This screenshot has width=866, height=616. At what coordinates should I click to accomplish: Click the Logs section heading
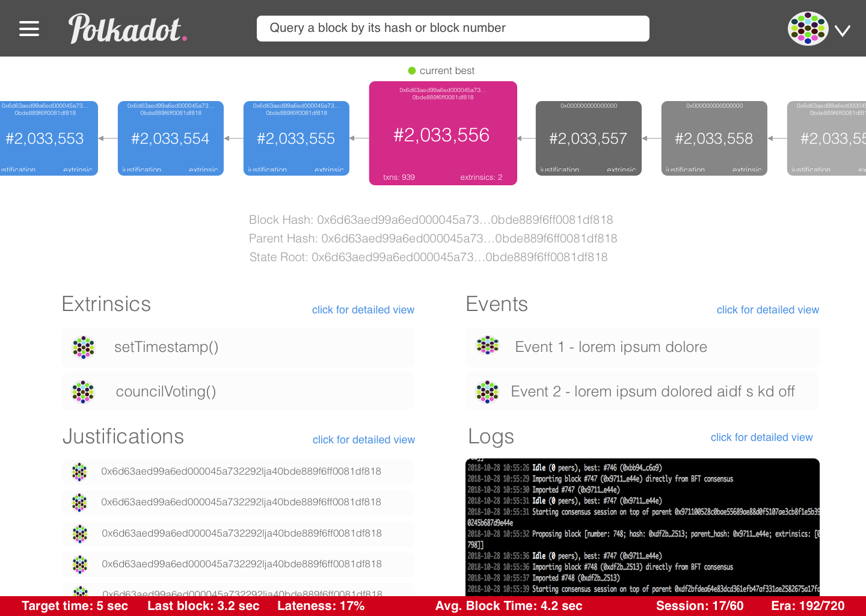tap(491, 437)
